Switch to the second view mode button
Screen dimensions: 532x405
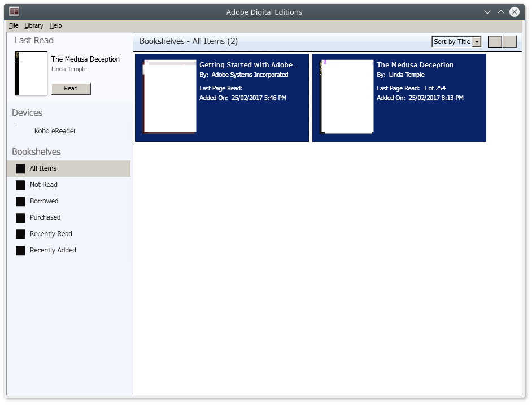click(509, 42)
